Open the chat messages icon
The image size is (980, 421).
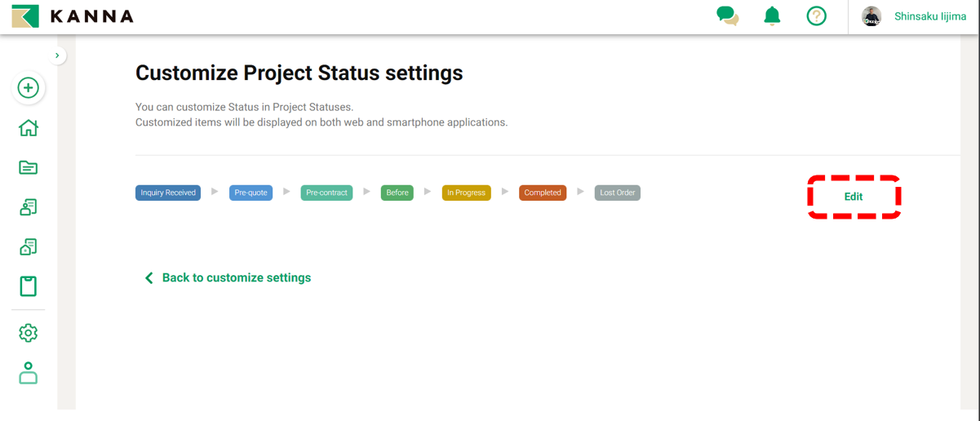[727, 16]
